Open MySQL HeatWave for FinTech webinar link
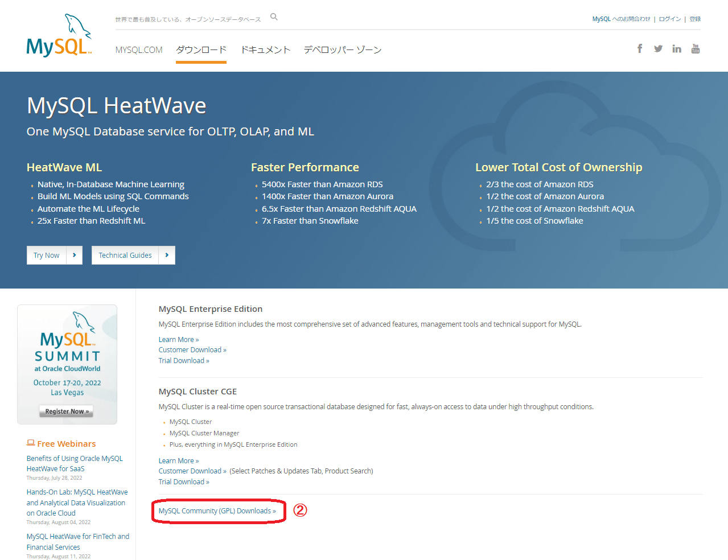Screen dimensions: 728x560 pos(78,542)
